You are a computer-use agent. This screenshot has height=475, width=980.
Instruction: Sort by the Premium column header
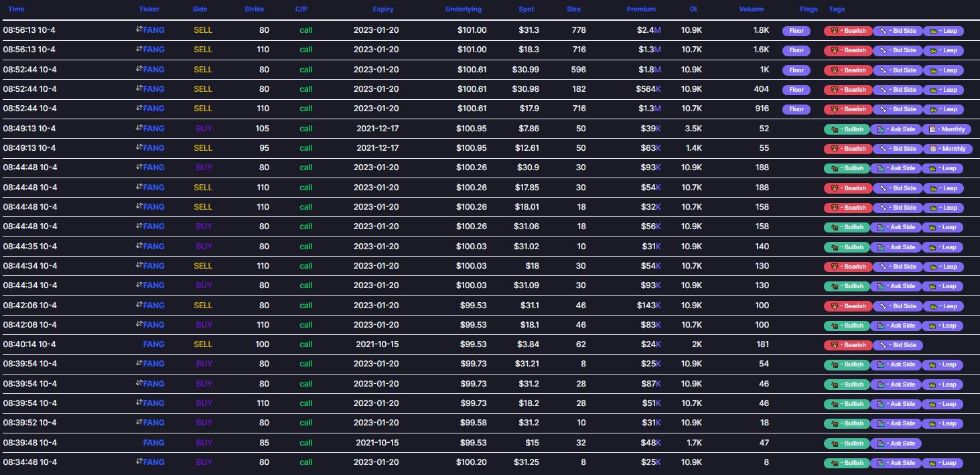(x=641, y=9)
